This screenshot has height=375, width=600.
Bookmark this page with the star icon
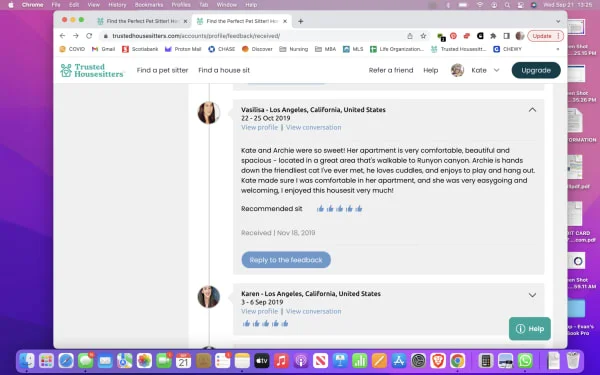423,36
